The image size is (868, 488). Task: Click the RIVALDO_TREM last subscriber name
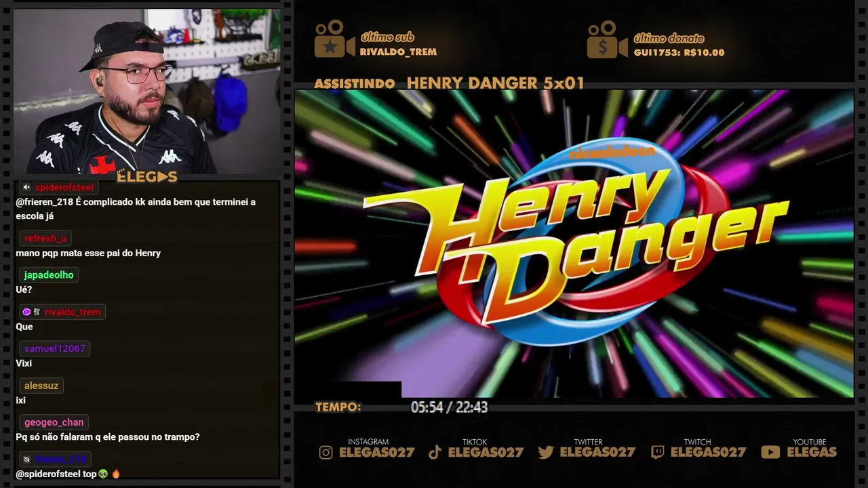(x=398, y=52)
